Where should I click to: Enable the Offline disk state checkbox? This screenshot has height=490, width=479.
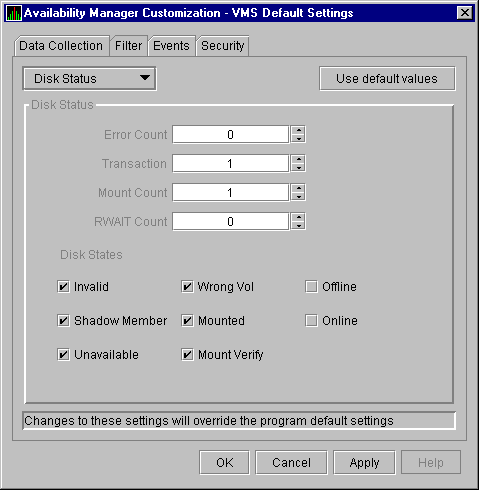(x=311, y=287)
